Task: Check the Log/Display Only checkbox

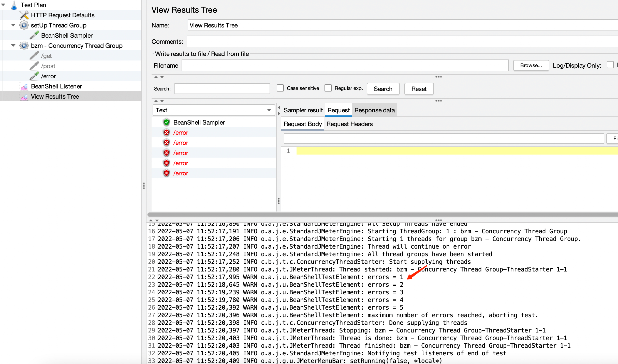Action: [x=610, y=65]
